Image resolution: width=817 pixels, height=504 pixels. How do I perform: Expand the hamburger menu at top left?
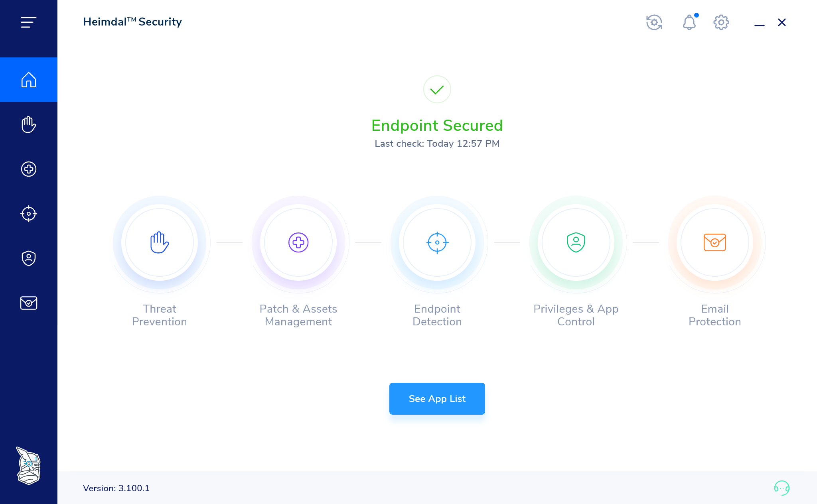tap(28, 22)
